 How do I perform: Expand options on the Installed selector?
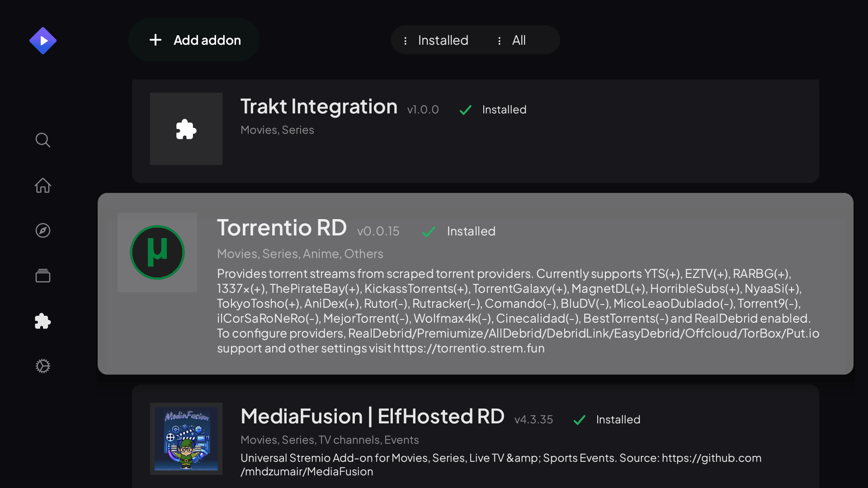(x=406, y=40)
